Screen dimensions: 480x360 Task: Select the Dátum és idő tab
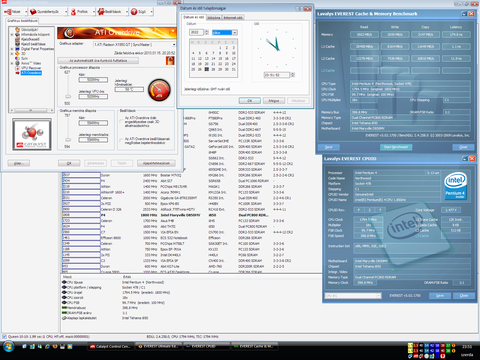click(194, 17)
